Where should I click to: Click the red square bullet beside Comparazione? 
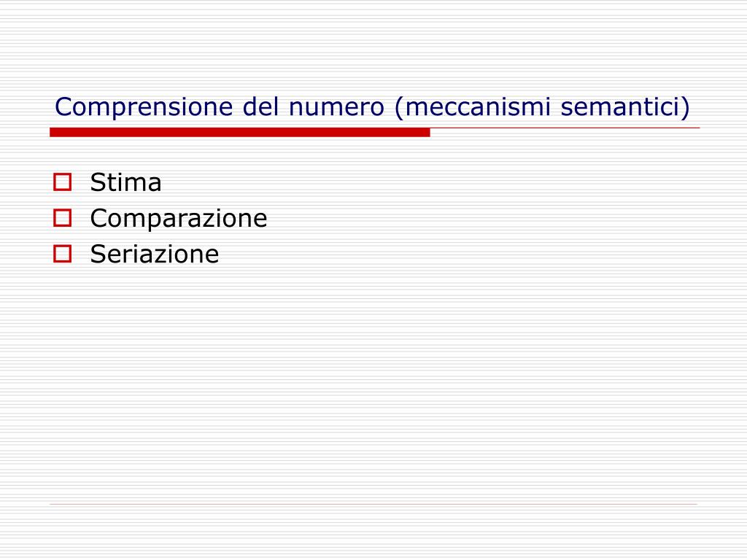click(63, 217)
